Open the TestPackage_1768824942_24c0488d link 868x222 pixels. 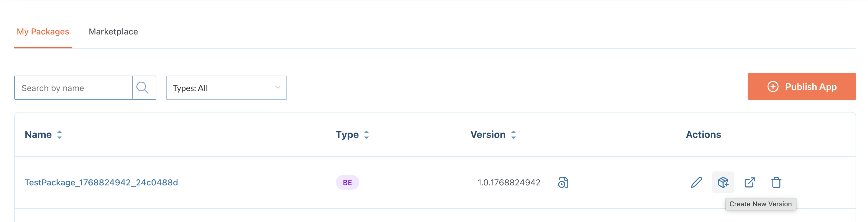tap(101, 182)
